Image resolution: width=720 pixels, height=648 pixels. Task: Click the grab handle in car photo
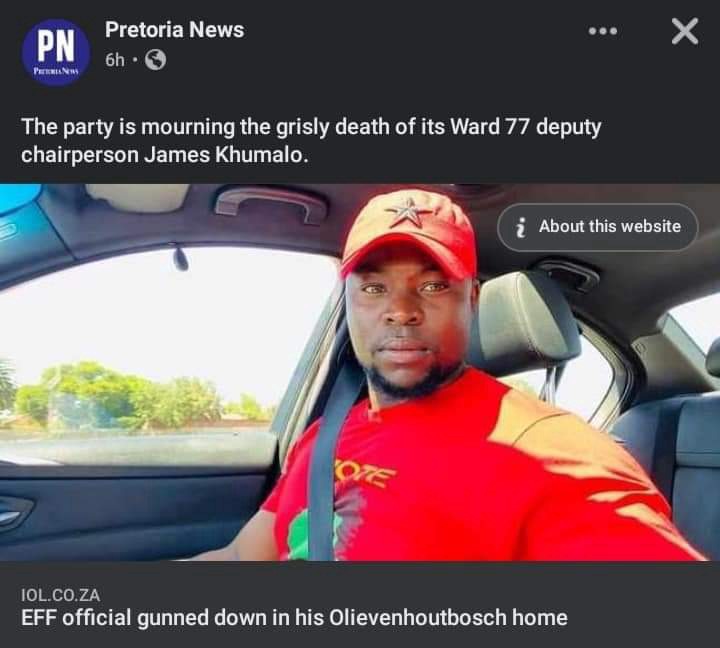click(271, 205)
